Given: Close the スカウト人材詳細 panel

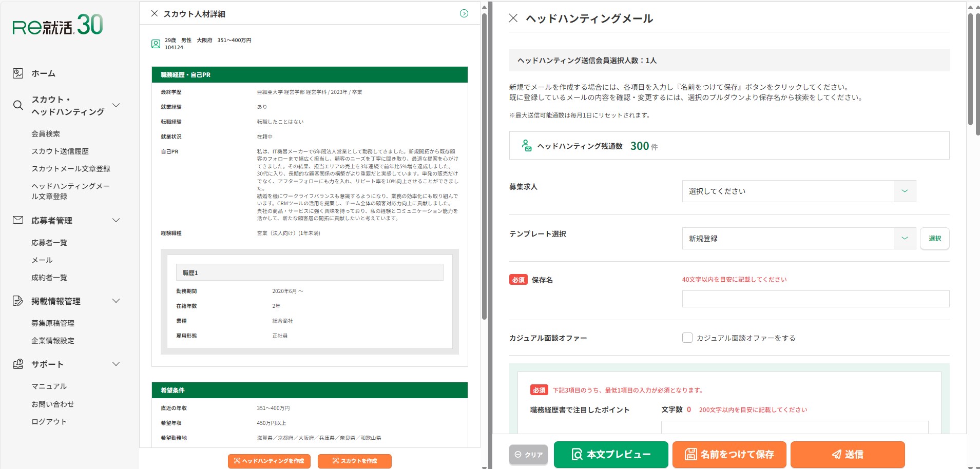Looking at the screenshot, I should (x=154, y=13).
